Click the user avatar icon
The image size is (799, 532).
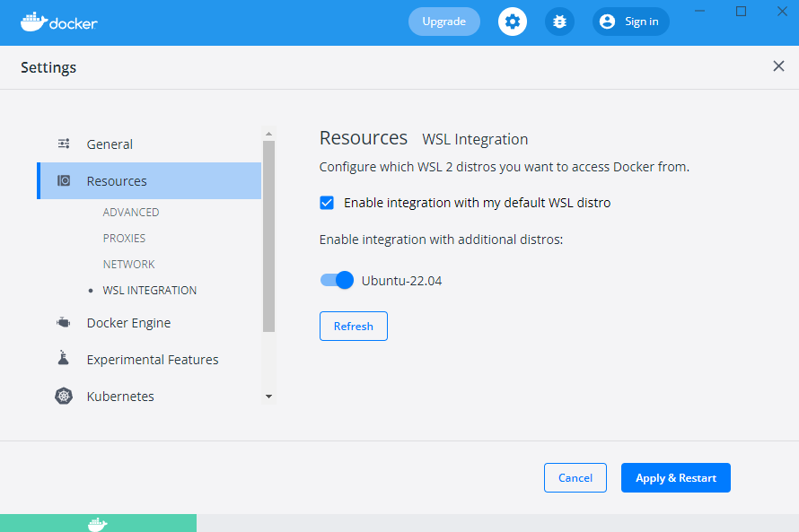607,22
